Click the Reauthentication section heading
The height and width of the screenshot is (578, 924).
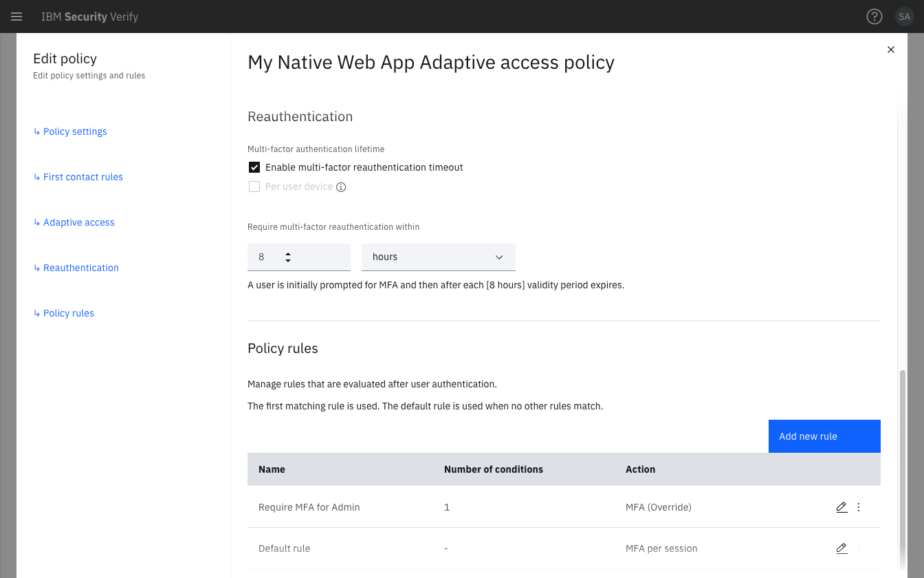point(300,116)
